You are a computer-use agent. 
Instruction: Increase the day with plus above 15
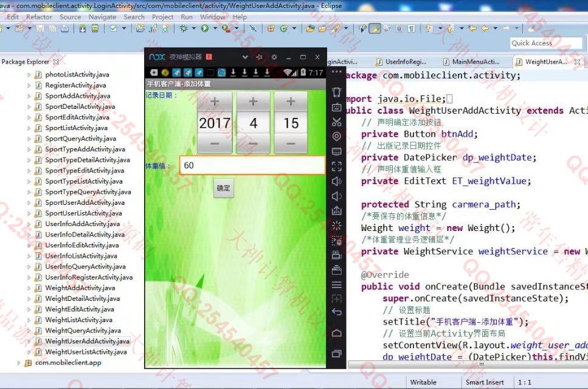coord(291,102)
